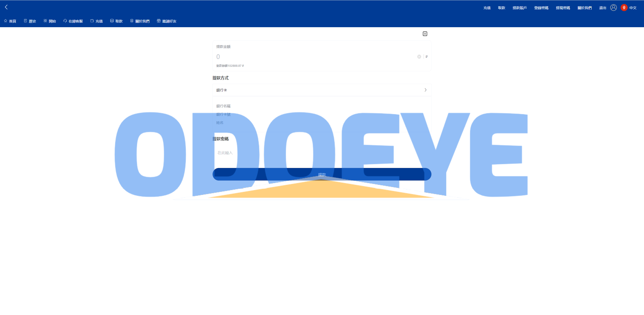This screenshot has width=644, height=315.
Task: Click account profile icon top right
Action: (614, 7)
